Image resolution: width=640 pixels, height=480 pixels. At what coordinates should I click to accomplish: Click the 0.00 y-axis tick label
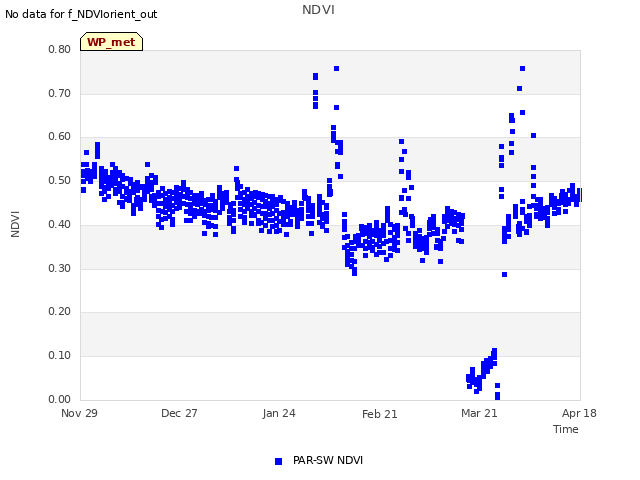click(x=60, y=400)
